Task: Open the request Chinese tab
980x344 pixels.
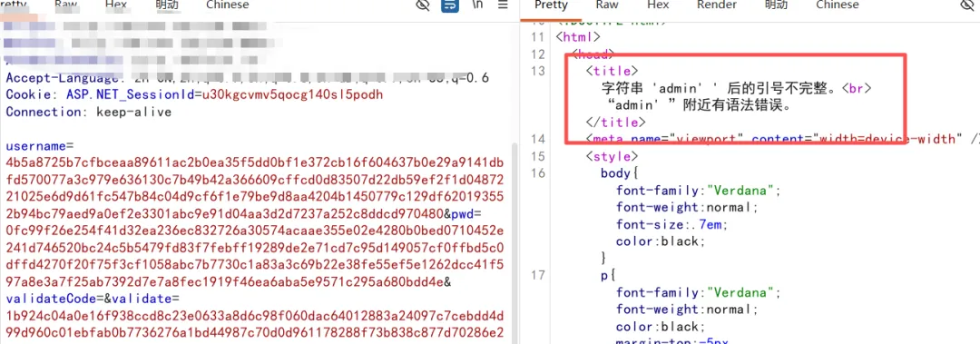Action: coord(228,5)
